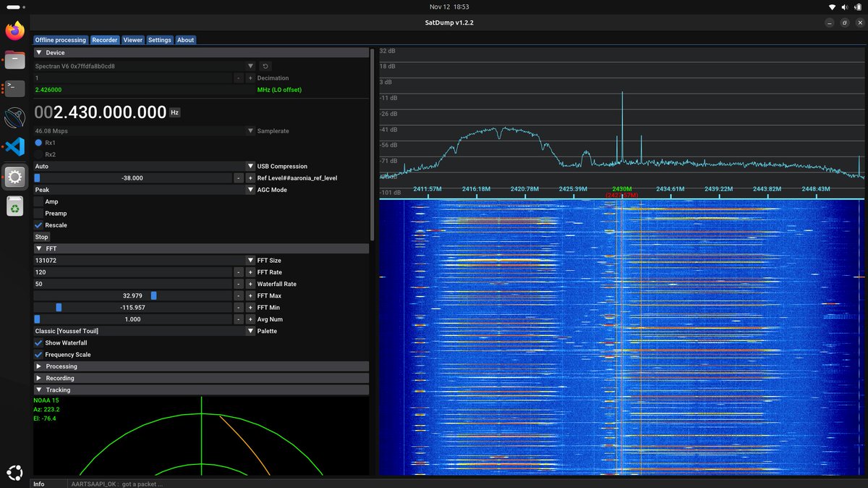Open the USB Compression dropdown
This screenshot has height=488, width=868.
pos(145,166)
